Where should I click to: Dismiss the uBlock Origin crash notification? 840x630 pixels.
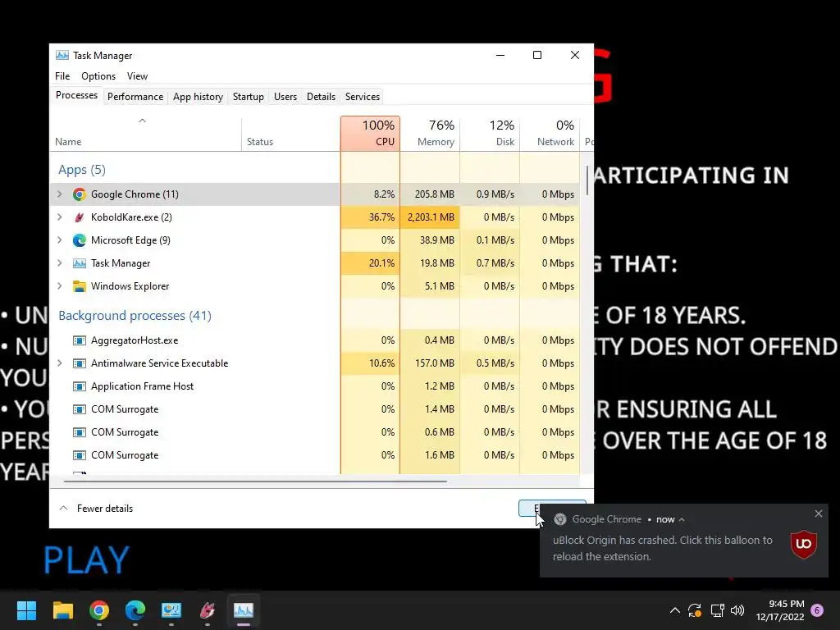pos(819,514)
